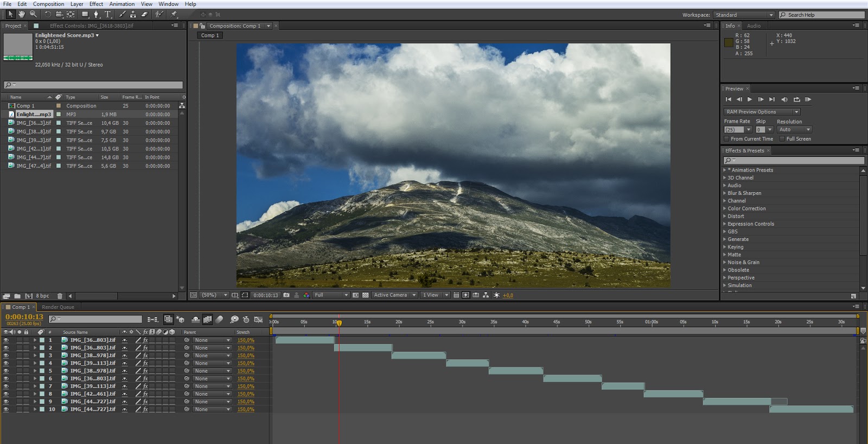Viewport: 868px width, 444px height.
Task: Play the composition preview
Action: point(750,99)
